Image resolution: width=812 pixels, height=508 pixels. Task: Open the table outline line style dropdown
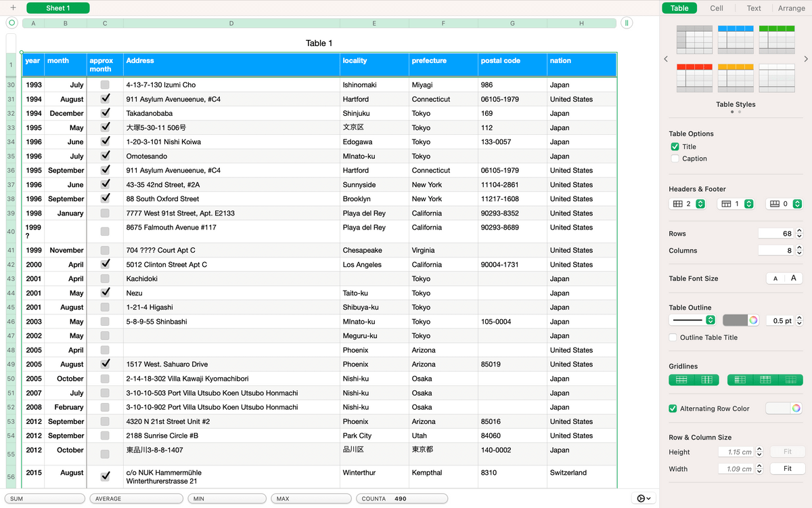692,320
